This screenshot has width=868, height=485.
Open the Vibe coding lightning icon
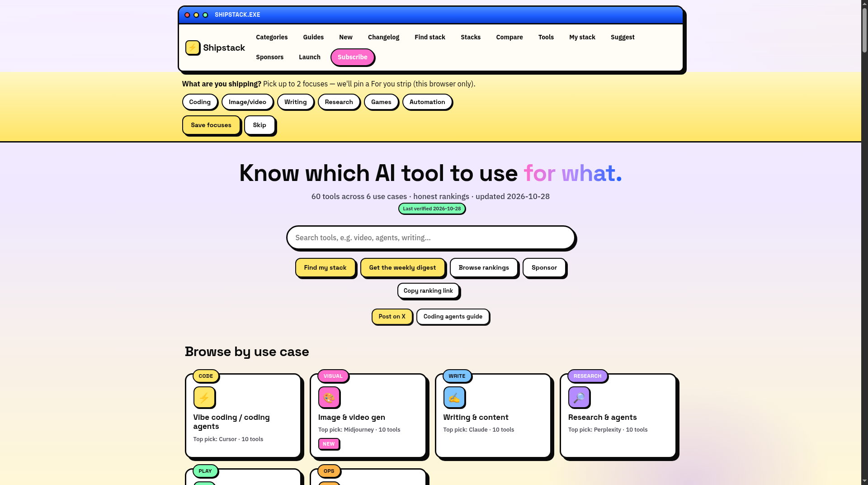[204, 398]
